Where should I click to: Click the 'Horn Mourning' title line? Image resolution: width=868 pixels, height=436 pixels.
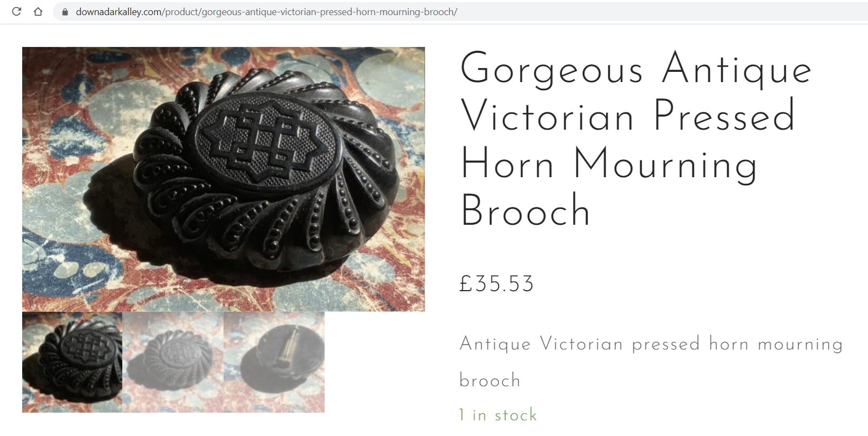609,164
